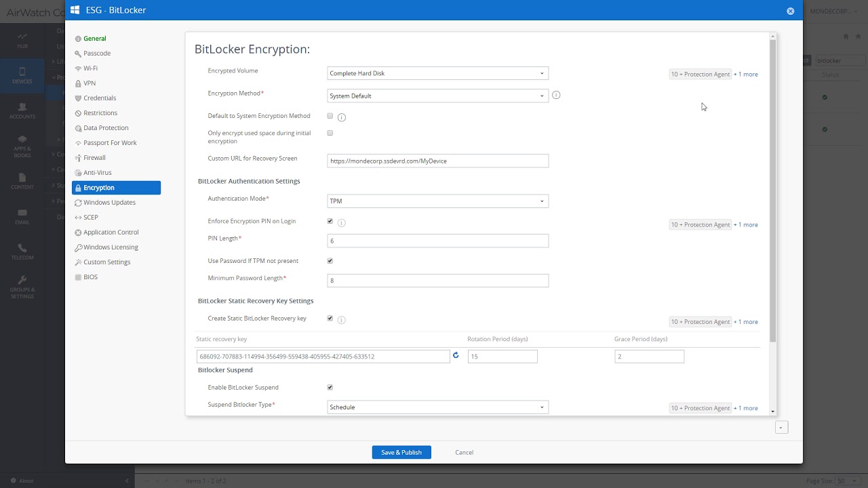Open Telecom in the left navigation bar
This screenshot has height=488, width=868.
click(x=22, y=251)
